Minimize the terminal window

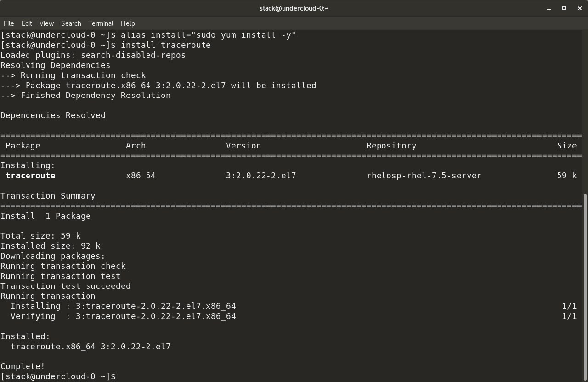point(549,8)
